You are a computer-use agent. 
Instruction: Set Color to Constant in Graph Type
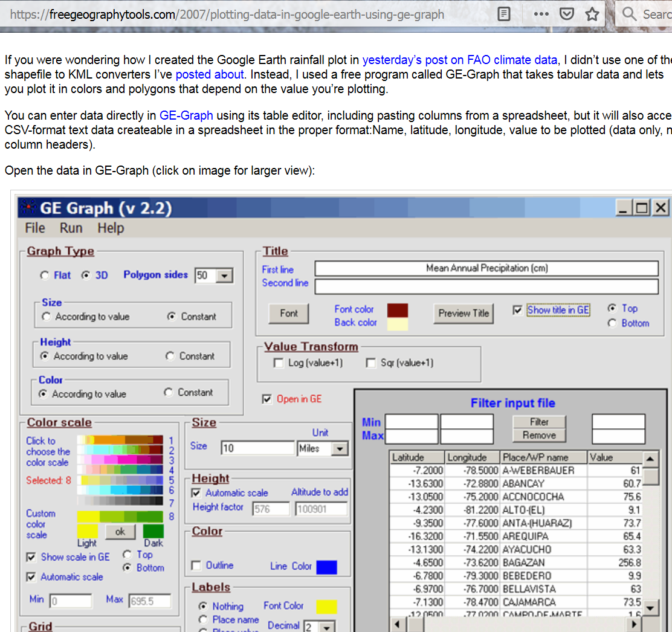pos(169,393)
